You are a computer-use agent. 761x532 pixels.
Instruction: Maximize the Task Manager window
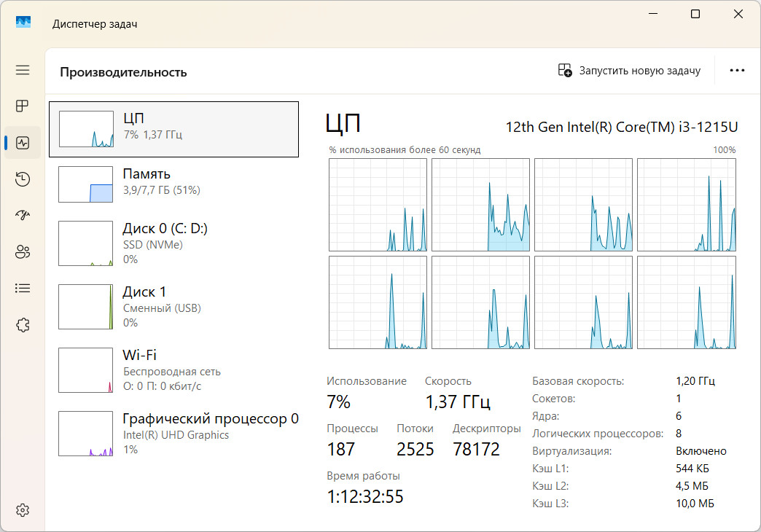[x=695, y=14]
